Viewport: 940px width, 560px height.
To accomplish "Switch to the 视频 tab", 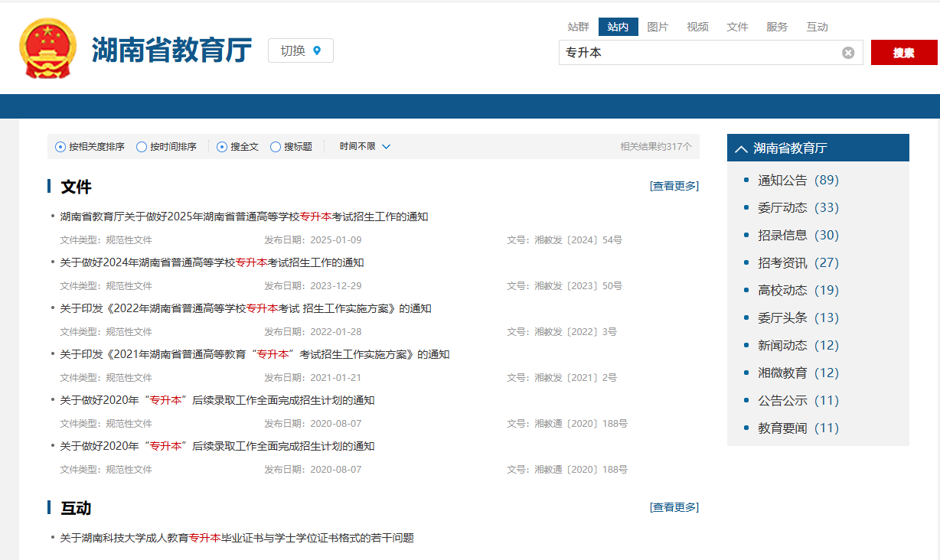I will tap(698, 27).
